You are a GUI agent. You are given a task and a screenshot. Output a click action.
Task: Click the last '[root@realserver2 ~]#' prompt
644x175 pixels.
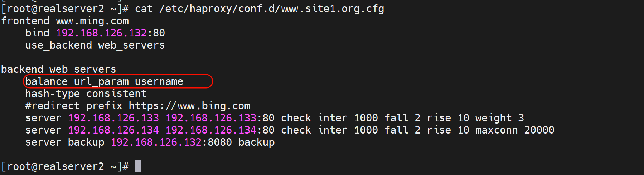65,166
